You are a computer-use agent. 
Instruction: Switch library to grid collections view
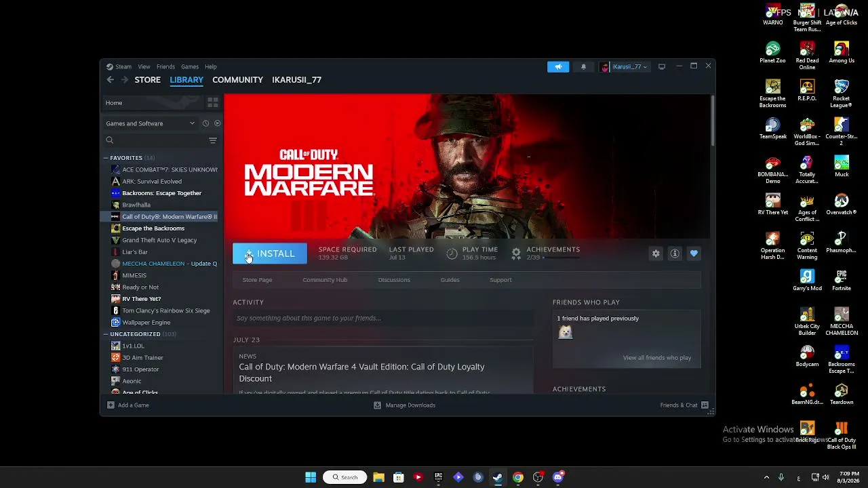click(x=213, y=102)
